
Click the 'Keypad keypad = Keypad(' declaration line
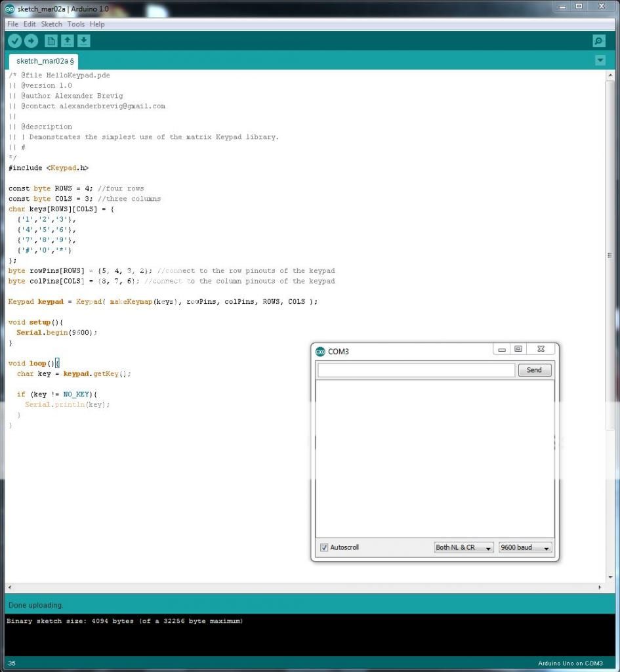click(x=163, y=302)
